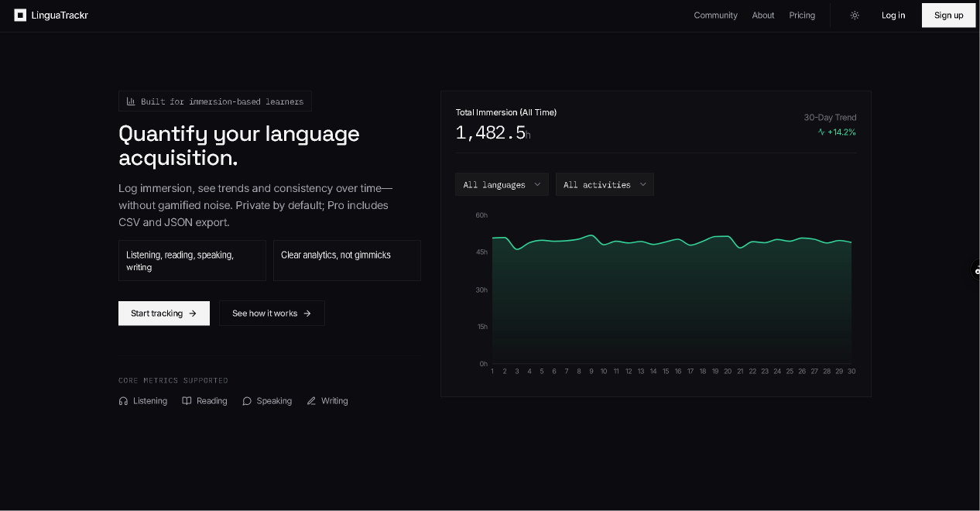Click day 30 on the chart x-axis
980x511 pixels.
[x=852, y=372]
